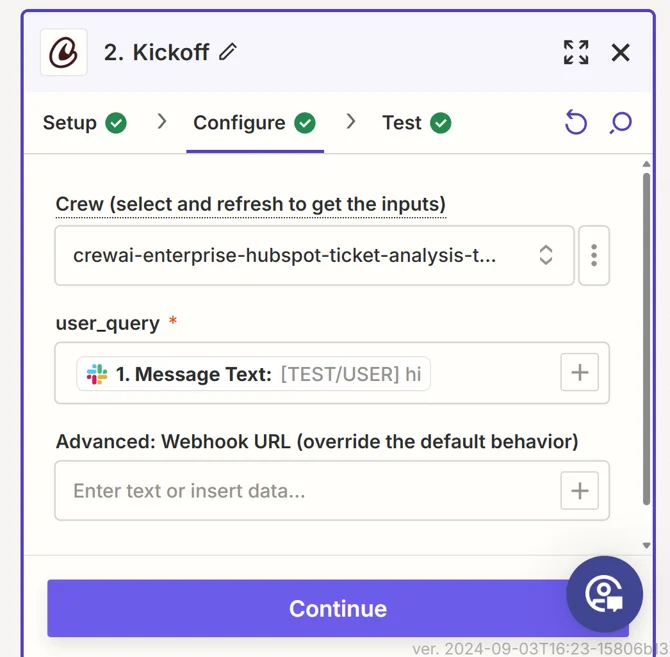
Task: Expand the step panel to full screen
Action: [x=576, y=52]
